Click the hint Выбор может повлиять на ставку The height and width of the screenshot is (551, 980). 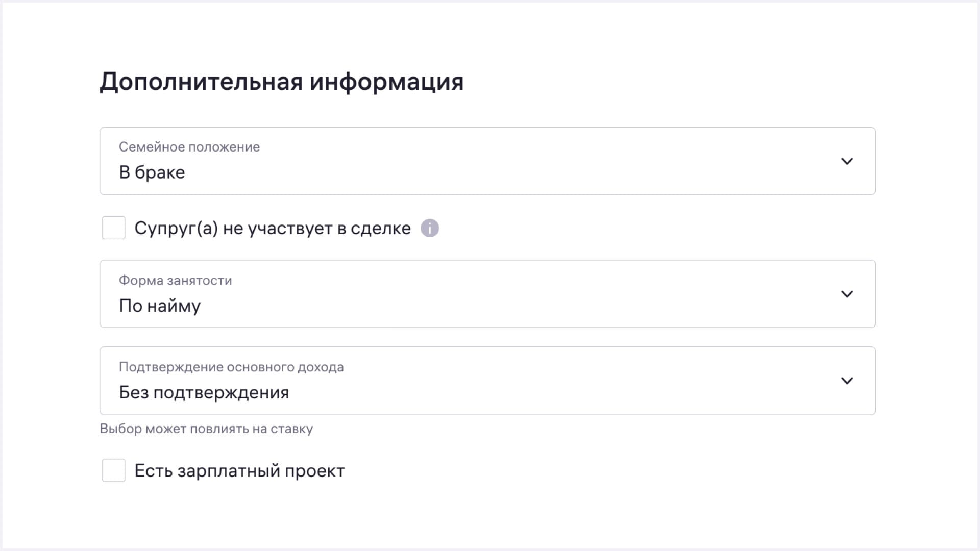pyautogui.click(x=206, y=429)
